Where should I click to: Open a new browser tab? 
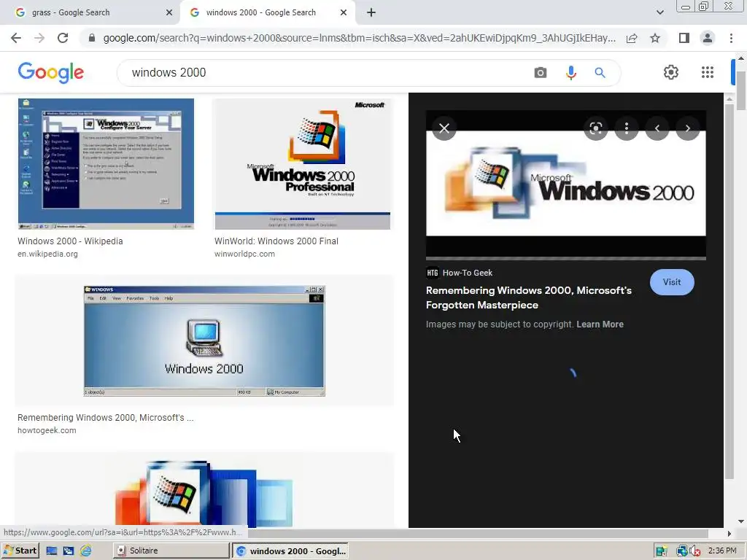click(371, 13)
